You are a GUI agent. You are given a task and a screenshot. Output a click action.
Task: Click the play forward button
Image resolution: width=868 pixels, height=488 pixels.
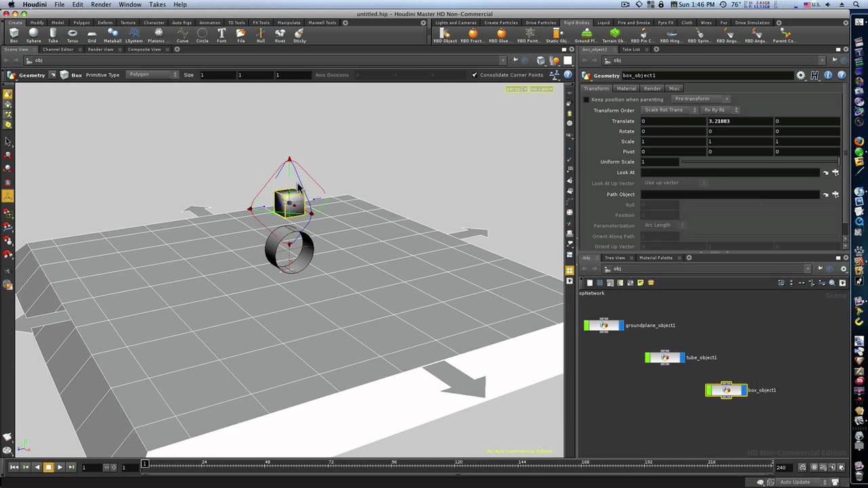60,467
